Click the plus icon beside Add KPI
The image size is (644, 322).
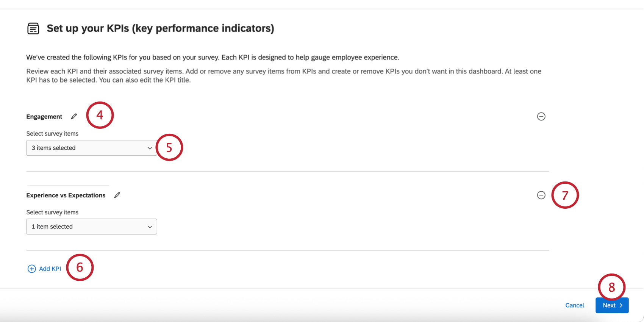click(32, 269)
